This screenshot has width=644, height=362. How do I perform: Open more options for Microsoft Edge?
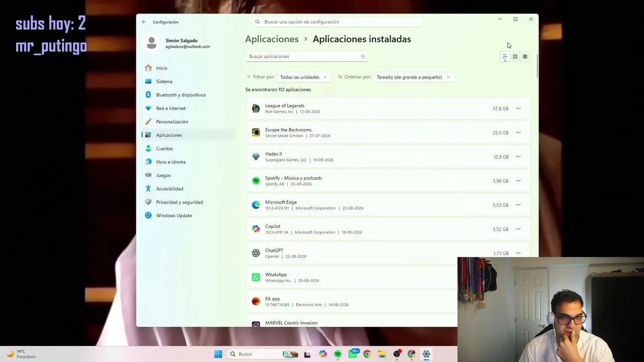pos(518,205)
